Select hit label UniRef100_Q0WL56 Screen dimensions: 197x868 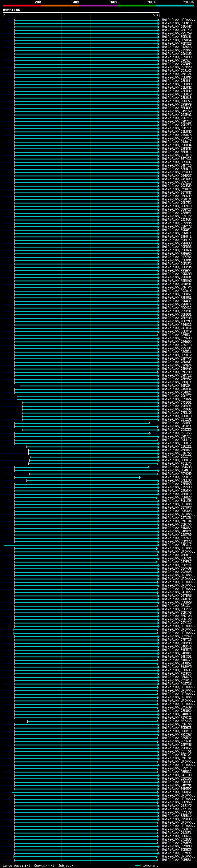click(x=177, y=101)
